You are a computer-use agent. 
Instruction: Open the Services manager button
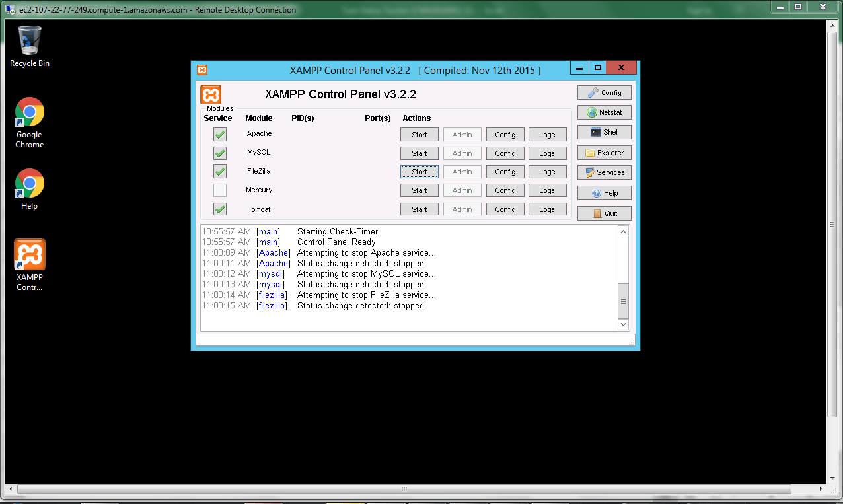[604, 172]
